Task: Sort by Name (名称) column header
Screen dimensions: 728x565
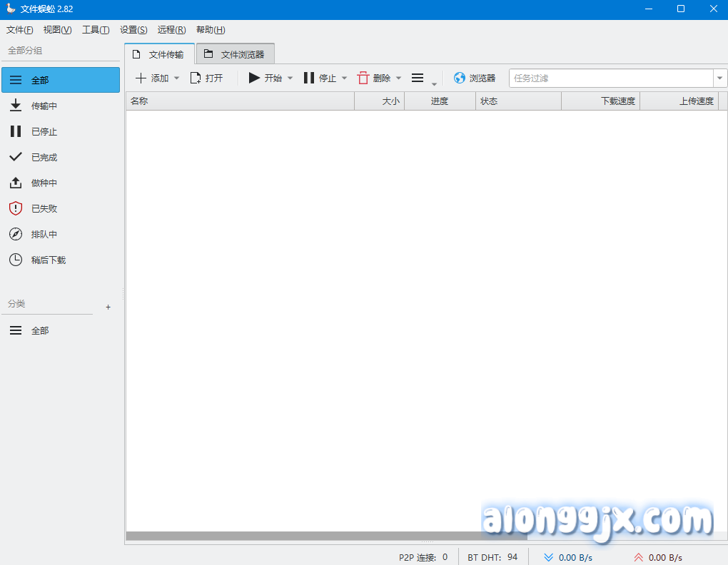Action: click(240, 101)
